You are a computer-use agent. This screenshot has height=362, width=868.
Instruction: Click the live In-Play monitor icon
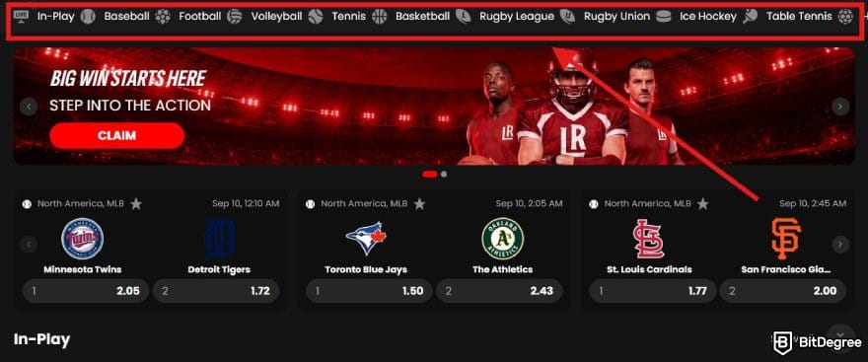[x=21, y=16]
